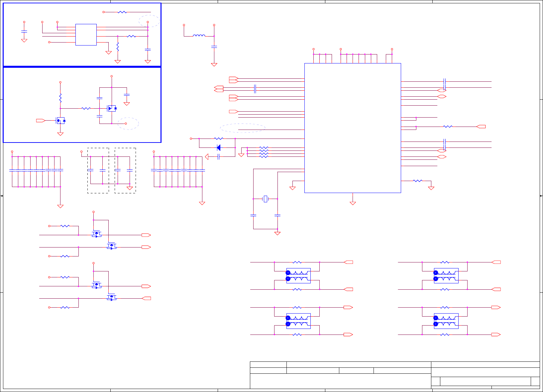Click the solid blue diode symbol
The height and width of the screenshot is (392, 543).
tap(218, 147)
